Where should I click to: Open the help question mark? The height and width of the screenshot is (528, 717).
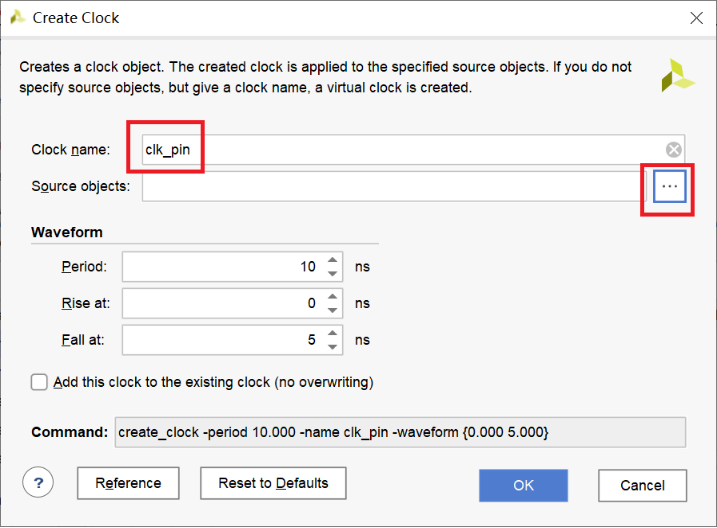coord(38,483)
